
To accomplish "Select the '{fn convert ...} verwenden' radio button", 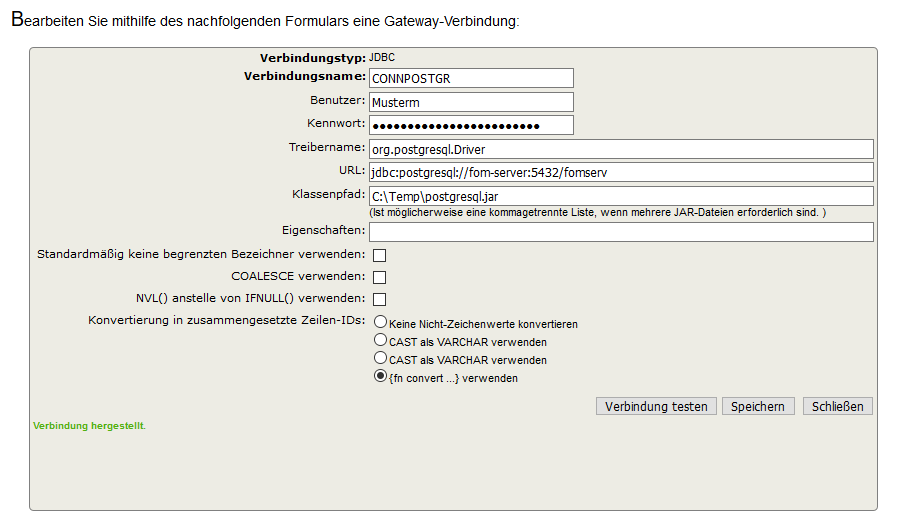I will pos(381,376).
